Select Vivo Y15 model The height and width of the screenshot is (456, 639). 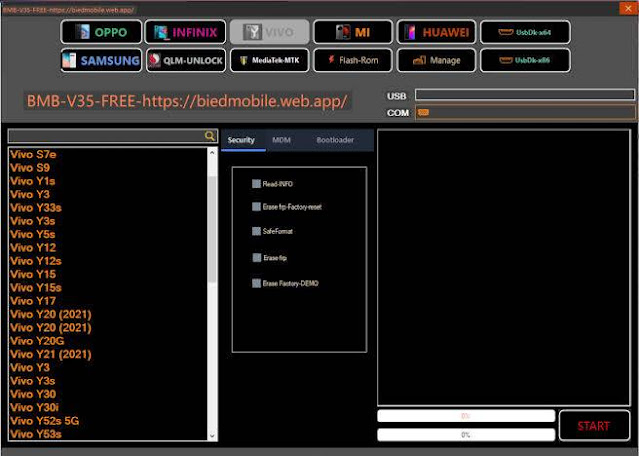pos(33,274)
